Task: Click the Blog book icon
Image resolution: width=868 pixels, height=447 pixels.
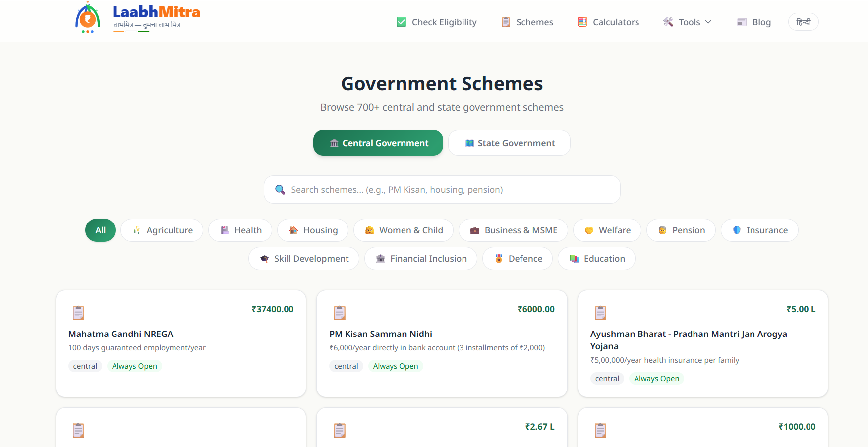Action: pos(741,22)
